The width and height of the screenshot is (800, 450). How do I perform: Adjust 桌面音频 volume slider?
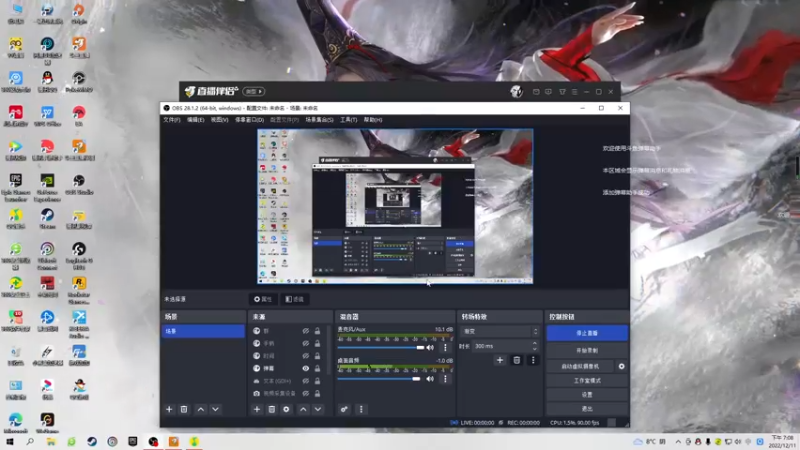coord(379,379)
